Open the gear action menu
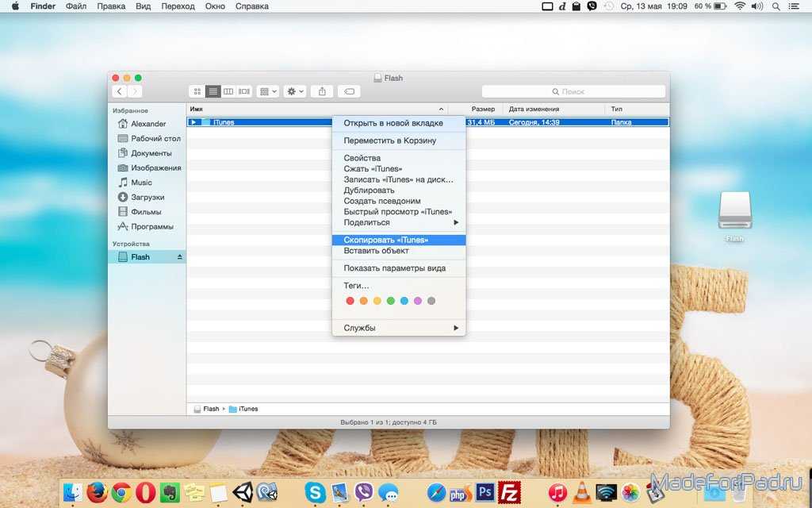Screen dimensions: 812x508 click(x=295, y=91)
